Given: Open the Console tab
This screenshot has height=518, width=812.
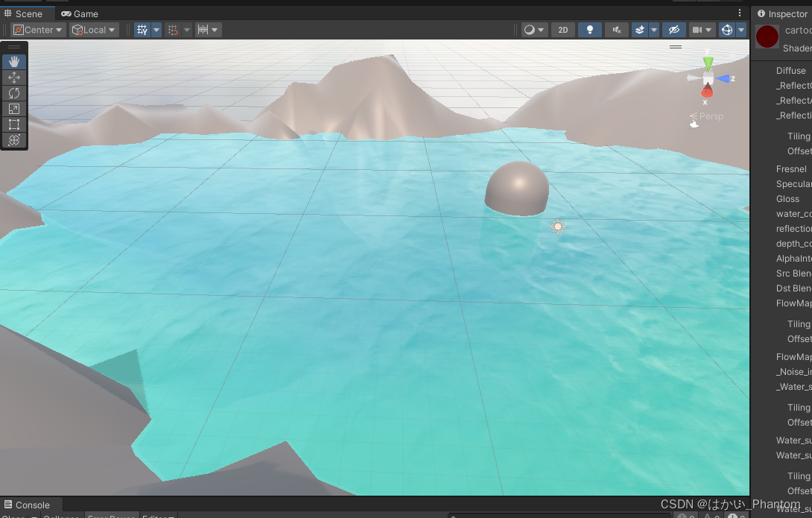Looking at the screenshot, I should [27, 505].
